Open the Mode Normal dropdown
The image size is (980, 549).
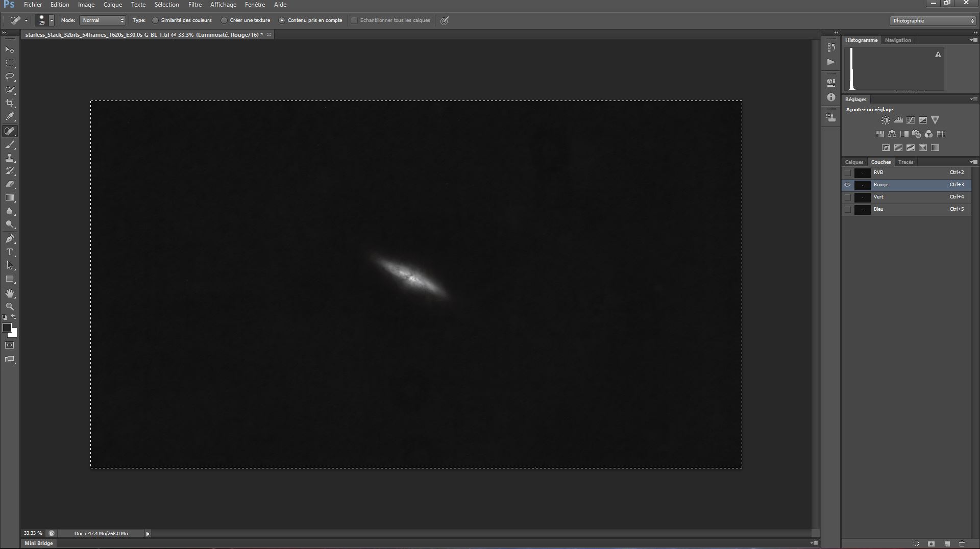pyautogui.click(x=103, y=20)
